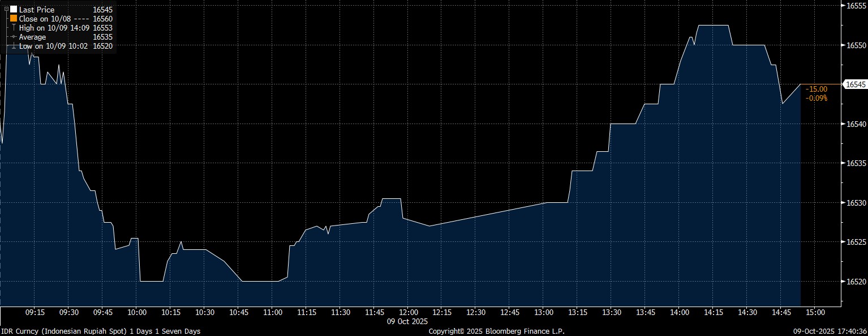This screenshot has width=868, height=336.
Task: Click the 09:15 time axis label
Action: [x=35, y=312]
